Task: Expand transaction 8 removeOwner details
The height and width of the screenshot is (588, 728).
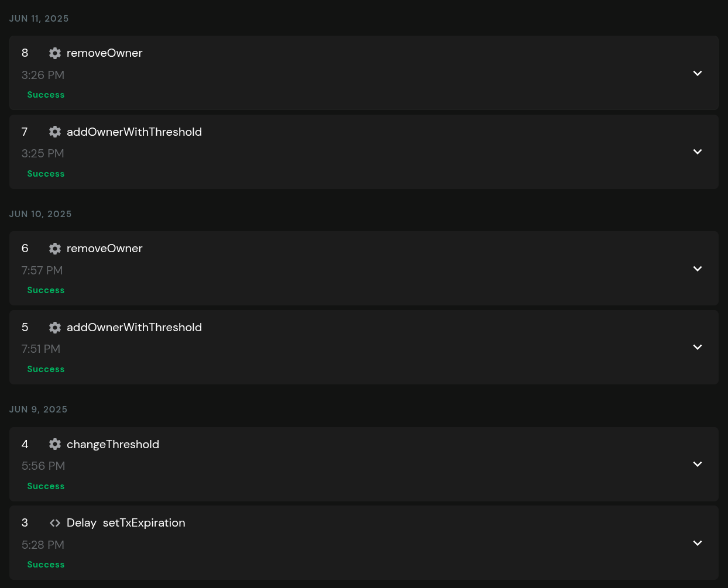Action: click(697, 73)
